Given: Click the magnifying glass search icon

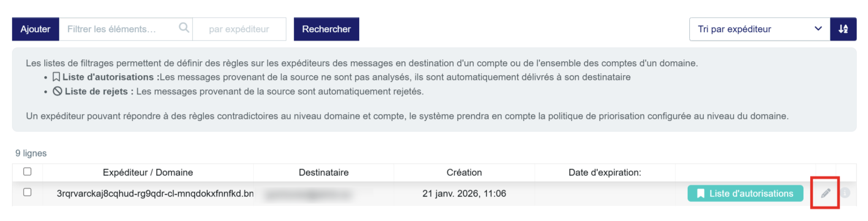Looking at the screenshot, I should pos(184,28).
